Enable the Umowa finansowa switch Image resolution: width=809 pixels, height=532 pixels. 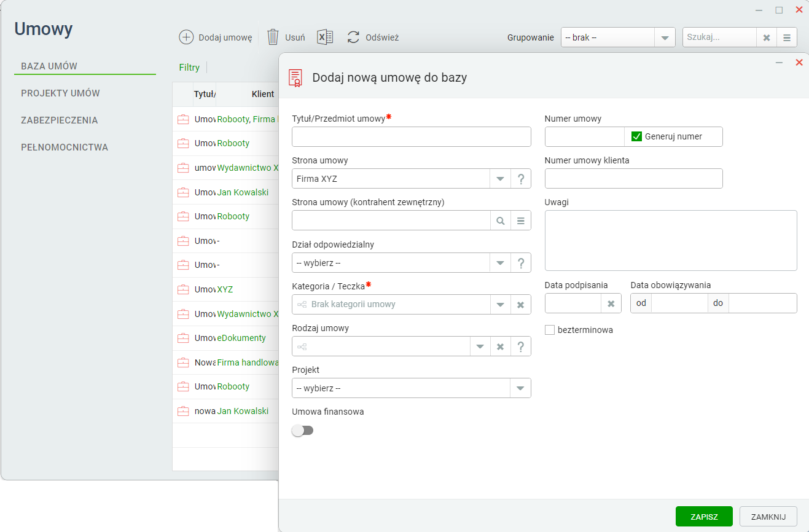click(302, 431)
